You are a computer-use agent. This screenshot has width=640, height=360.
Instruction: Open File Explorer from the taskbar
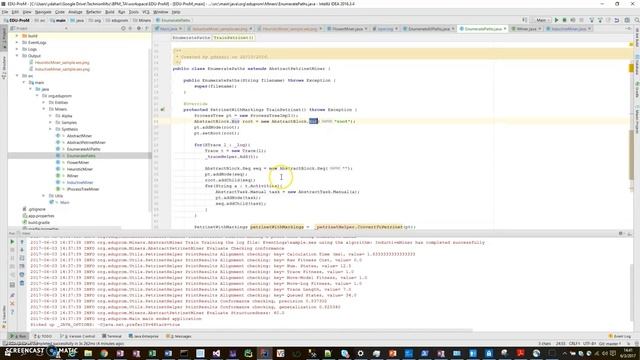click(x=88, y=353)
